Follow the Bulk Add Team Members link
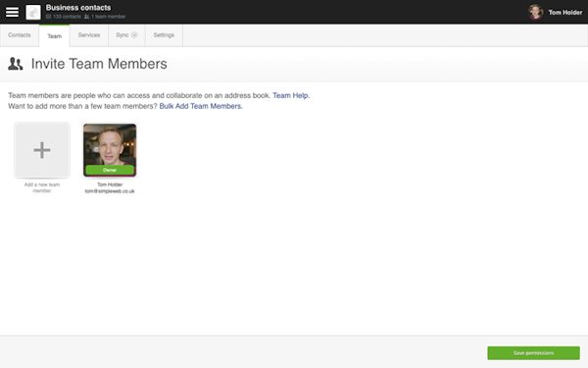Image resolution: width=588 pixels, height=368 pixels. coord(201,106)
